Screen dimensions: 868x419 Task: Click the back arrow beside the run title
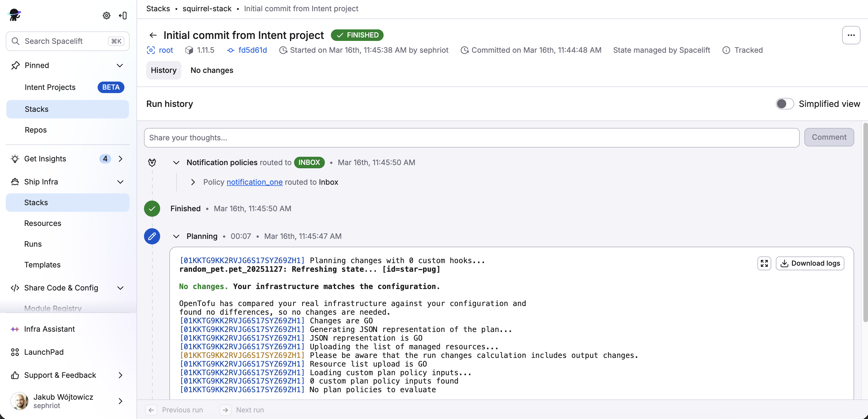(x=153, y=35)
